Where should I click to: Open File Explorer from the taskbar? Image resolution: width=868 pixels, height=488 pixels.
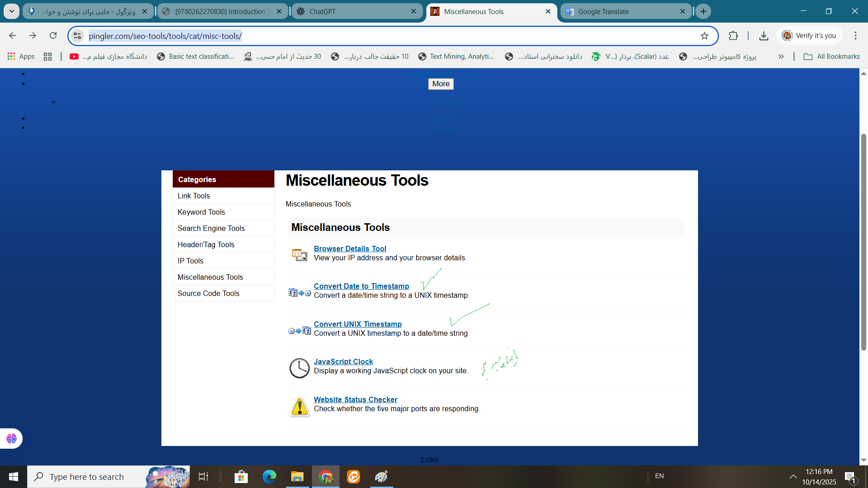coord(297,477)
